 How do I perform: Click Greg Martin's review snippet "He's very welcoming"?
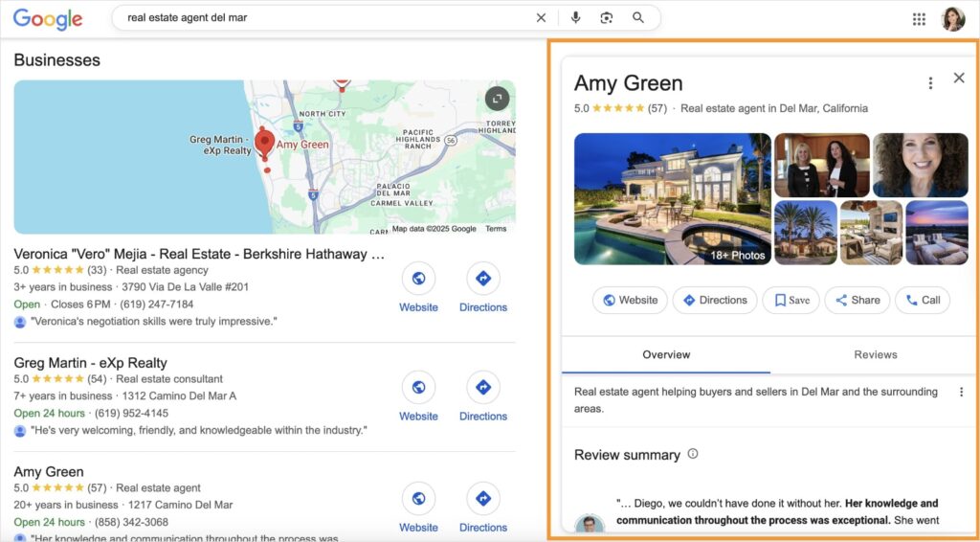[x=199, y=430]
